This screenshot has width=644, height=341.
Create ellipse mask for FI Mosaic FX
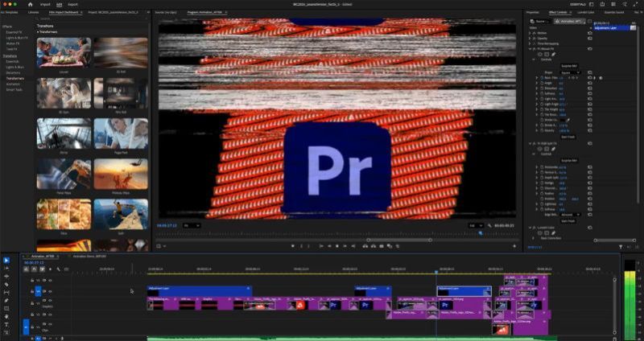click(540, 54)
